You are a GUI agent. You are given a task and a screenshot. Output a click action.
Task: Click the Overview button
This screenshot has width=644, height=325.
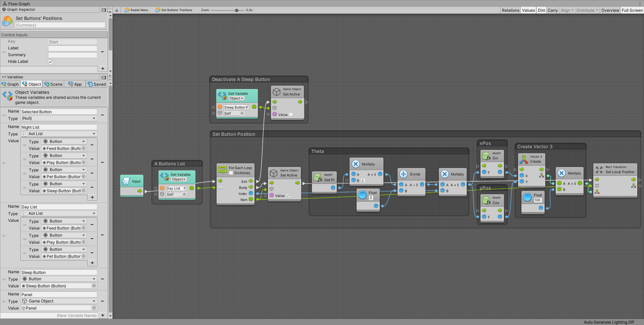[x=610, y=10]
